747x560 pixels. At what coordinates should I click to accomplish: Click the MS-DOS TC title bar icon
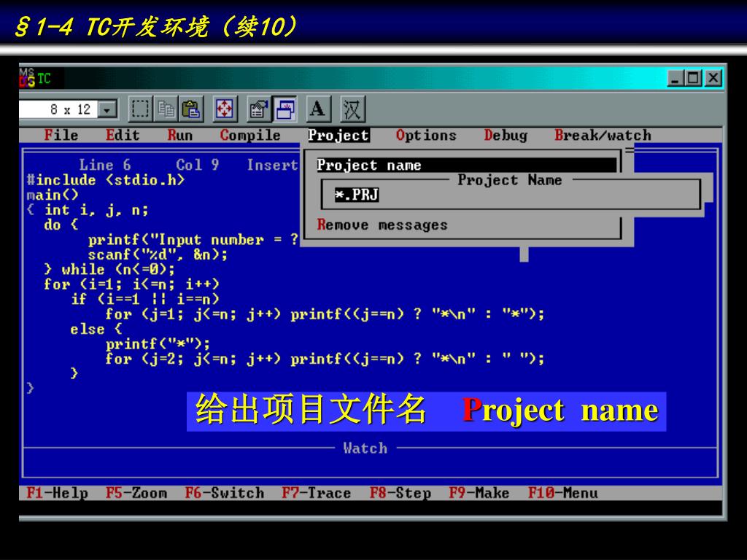coord(27,77)
